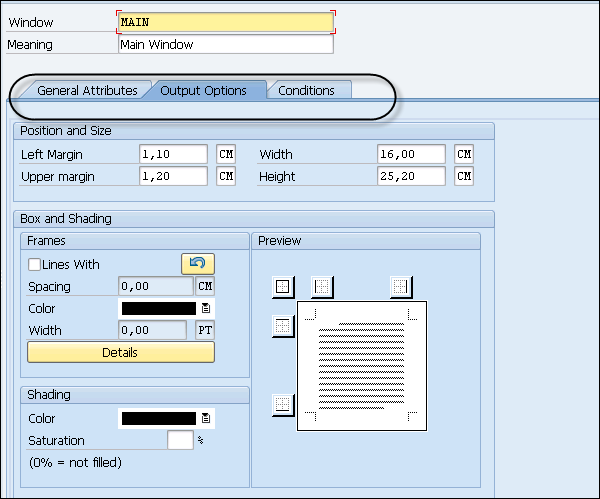Click the Upper margin value field
The width and height of the screenshot is (600, 499).
(x=174, y=176)
